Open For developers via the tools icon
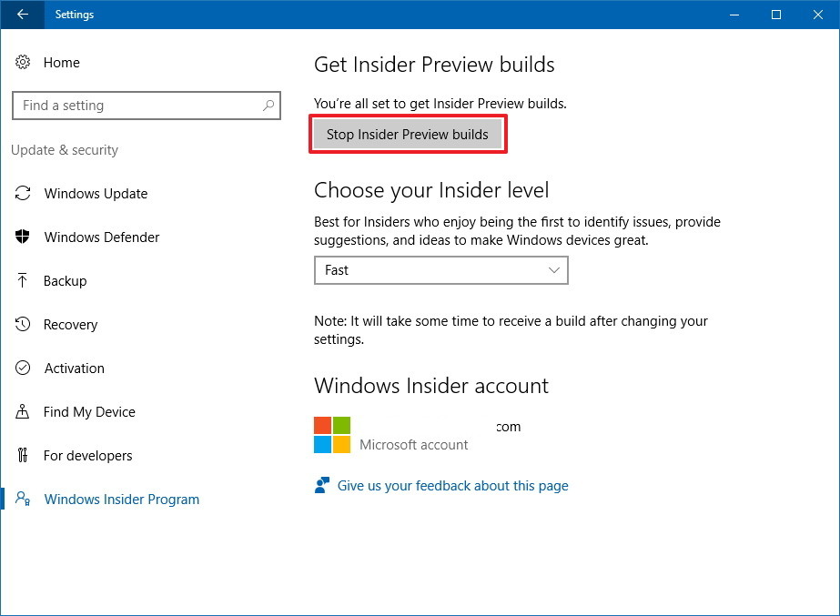 (24, 455)
